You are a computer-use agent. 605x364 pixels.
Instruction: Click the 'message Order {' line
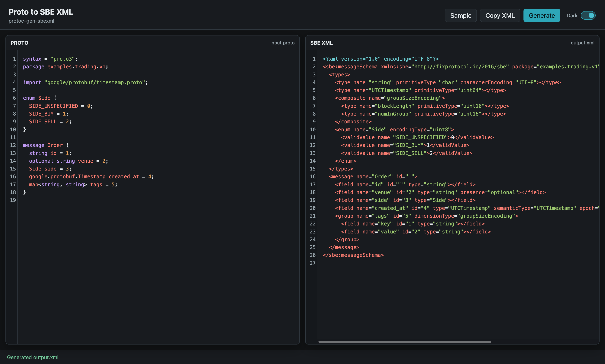tap(46, 145)
